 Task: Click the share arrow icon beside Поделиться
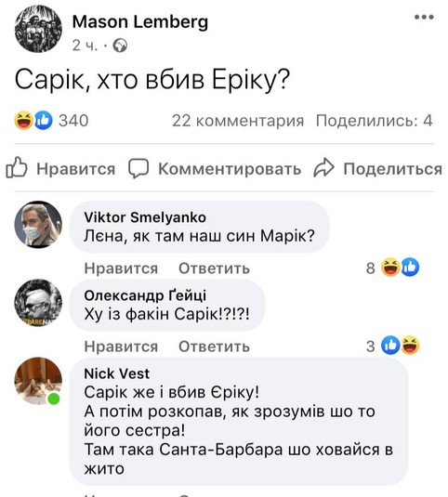323,167
